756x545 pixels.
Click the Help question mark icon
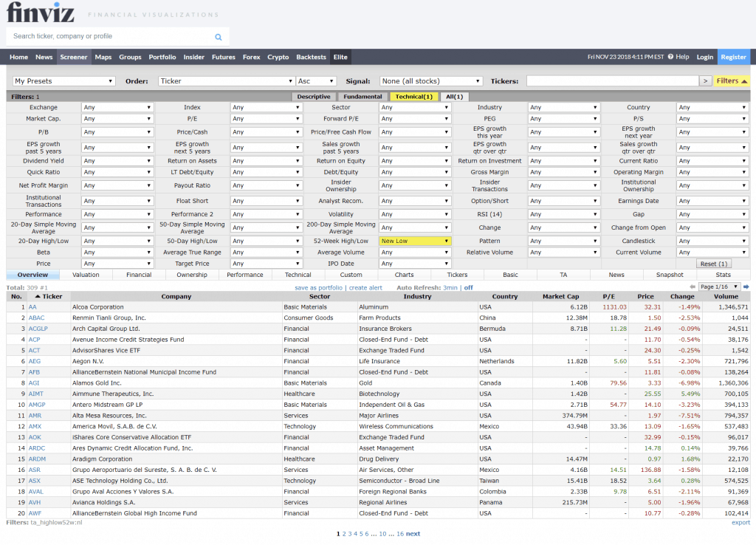(670, 57)
